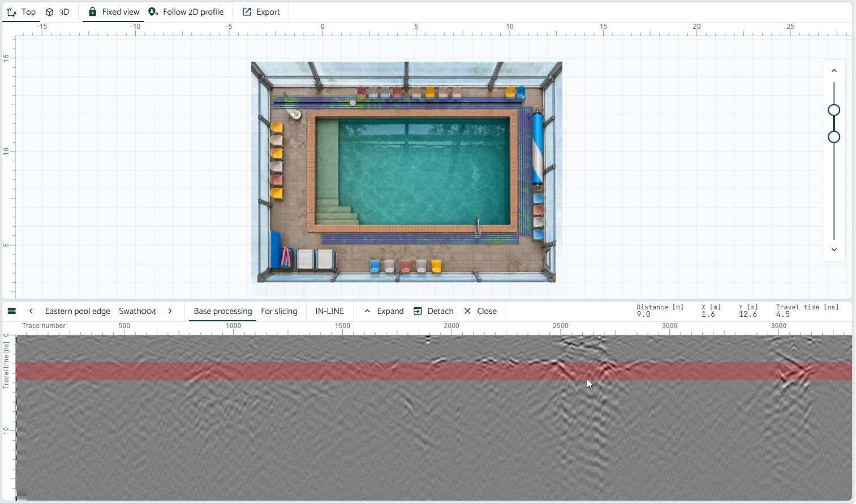Switch to Top view
This screenshot has height=504, width=856.
[21, 12]
